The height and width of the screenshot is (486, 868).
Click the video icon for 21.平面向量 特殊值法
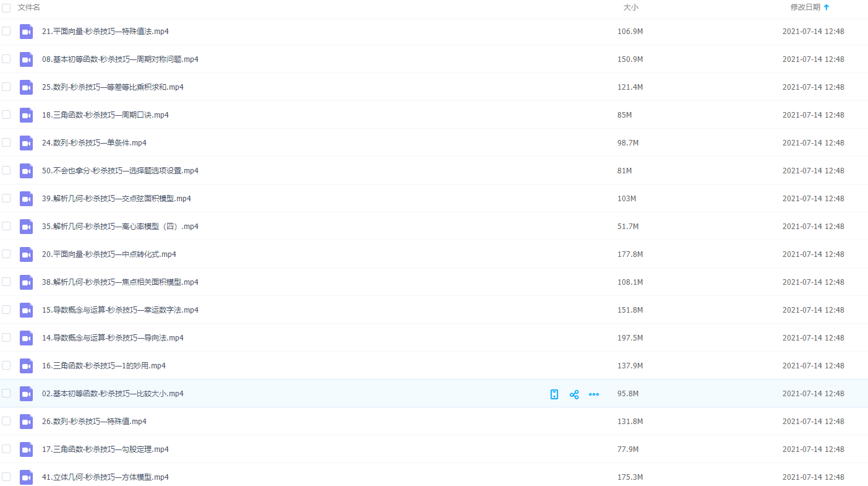pos(26,32)
